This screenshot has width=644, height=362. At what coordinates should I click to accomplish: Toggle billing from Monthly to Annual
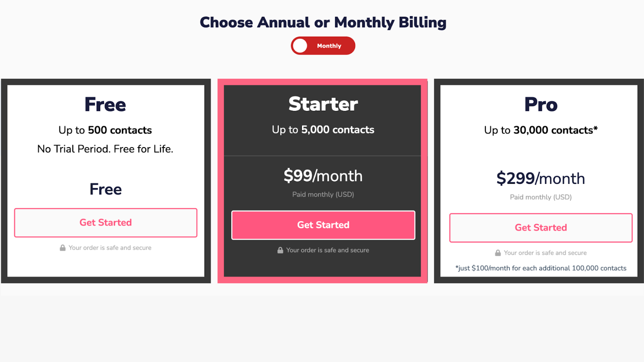323,45
